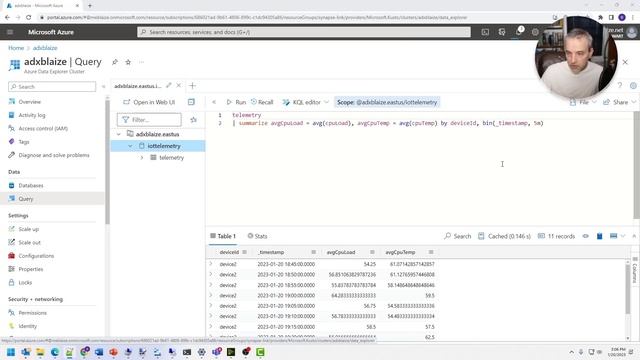This screenshot has height=360, width=640.
Task: Open Access control (IAM)
Action: pyautogui.click(x=43, y=128)
